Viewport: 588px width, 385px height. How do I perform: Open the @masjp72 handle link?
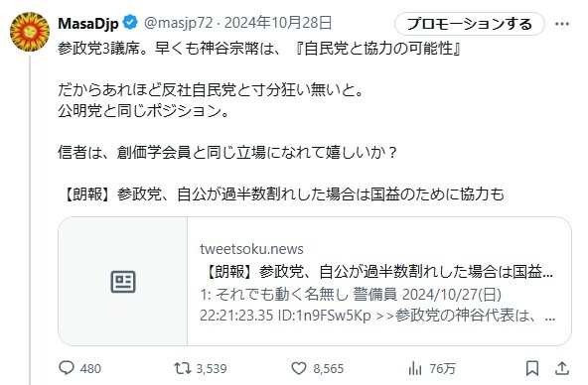point(179,23)
